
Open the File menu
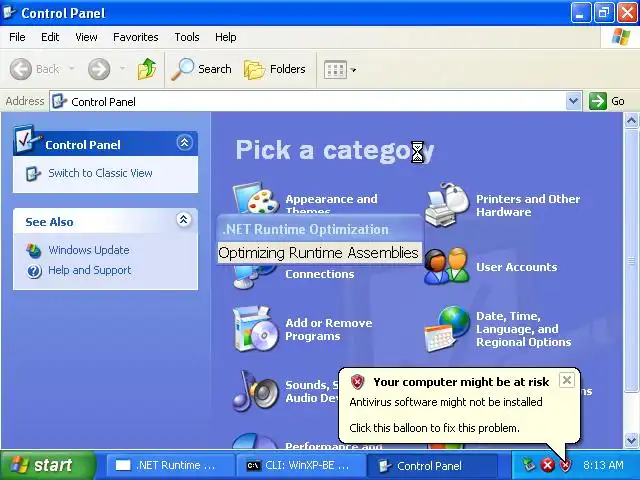point(17,37)
